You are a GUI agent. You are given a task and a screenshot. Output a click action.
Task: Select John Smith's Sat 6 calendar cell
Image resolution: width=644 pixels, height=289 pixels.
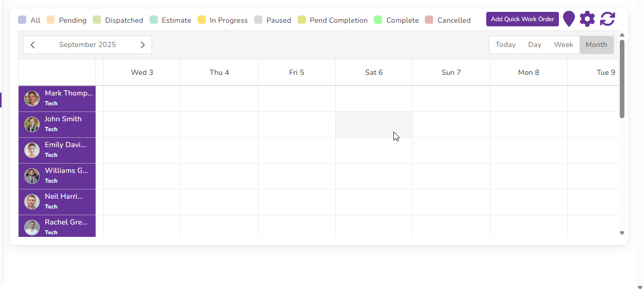click(x=374, y=124)
